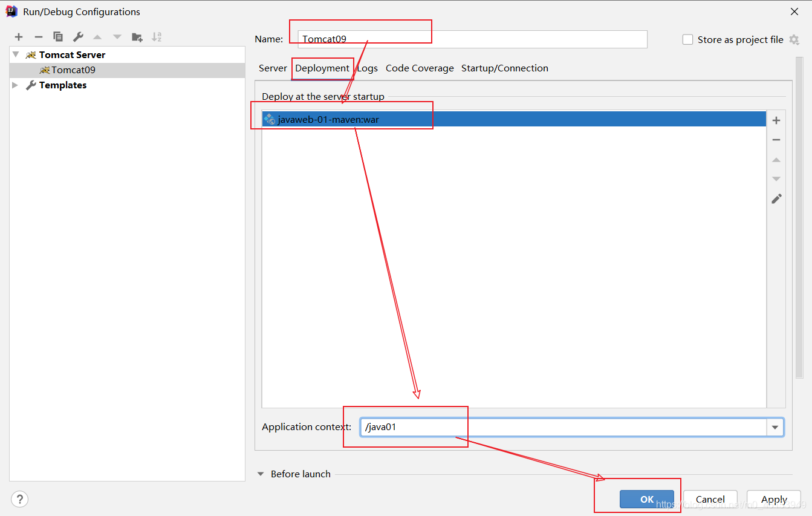The height and width of the screenshot is (516, 812).
Task: Remove the selected deployment artifact
Action: (776, 140)
